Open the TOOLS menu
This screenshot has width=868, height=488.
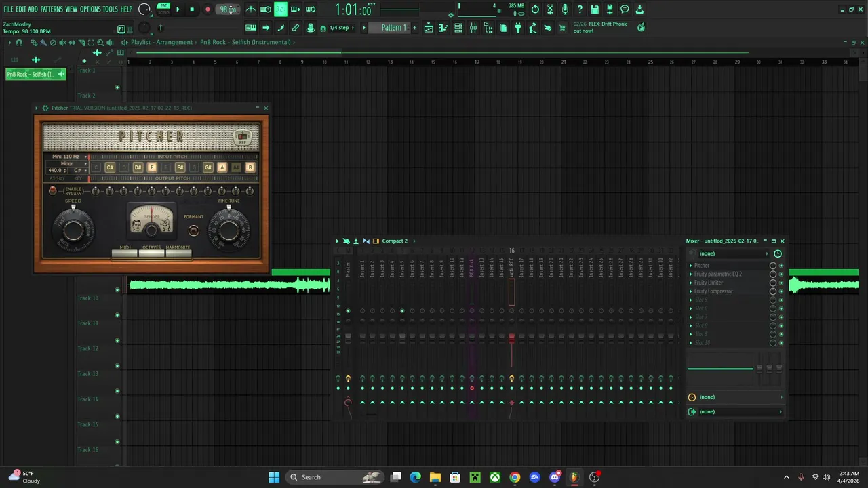pos(111,9)
